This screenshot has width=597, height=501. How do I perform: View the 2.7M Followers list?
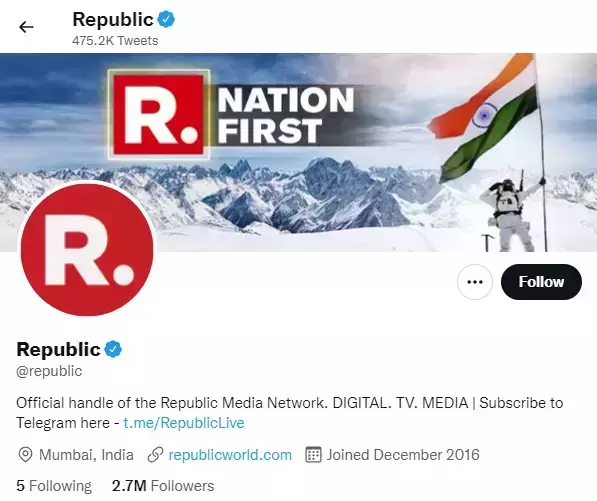pyautogui.click(x=163, y=486)
